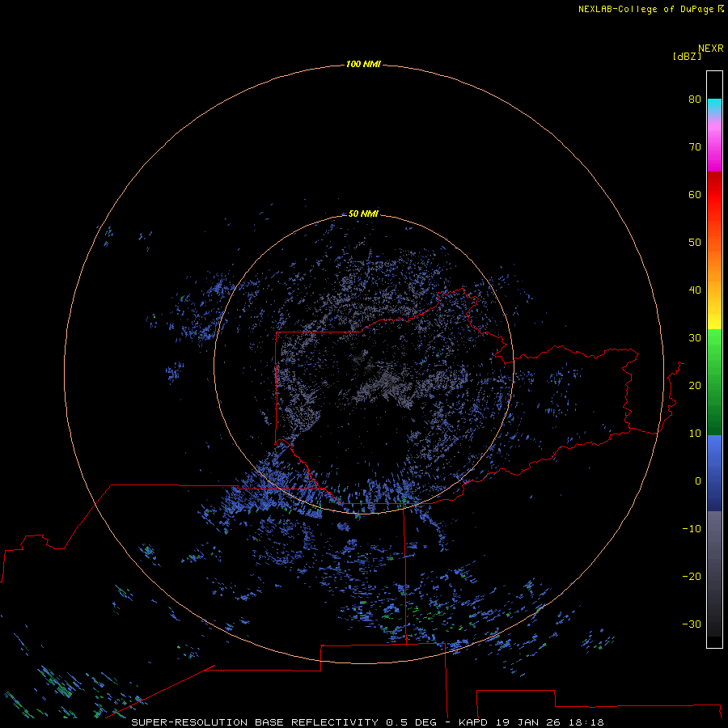728x728 pixels.
Task: Click the -10 dBZ scale value
Action: 692,529
